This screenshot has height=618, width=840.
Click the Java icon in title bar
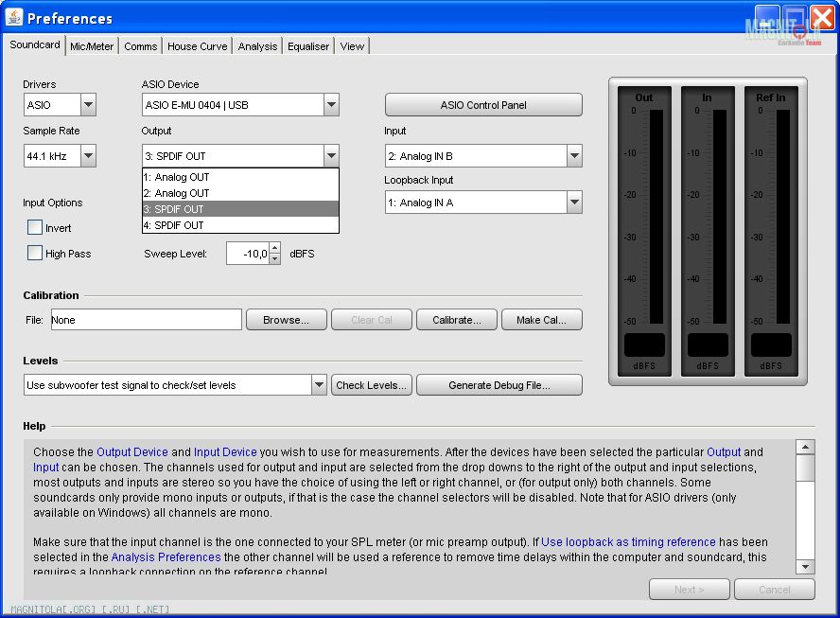point(14,18)
